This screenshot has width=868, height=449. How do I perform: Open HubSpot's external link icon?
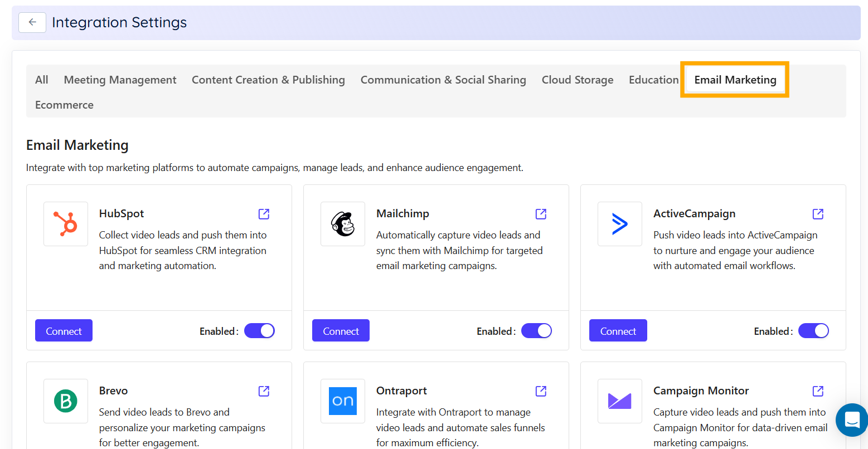pos(263,213)
